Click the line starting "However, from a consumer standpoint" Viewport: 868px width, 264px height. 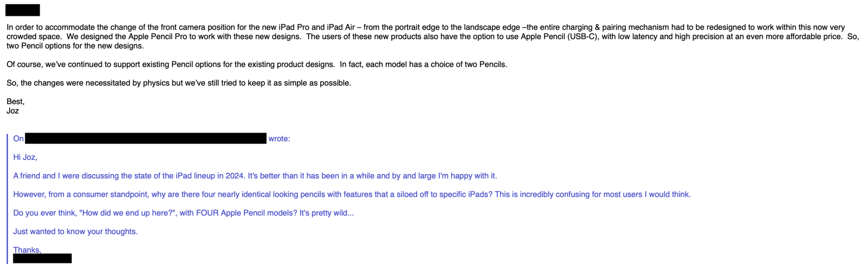pos(352,195)
